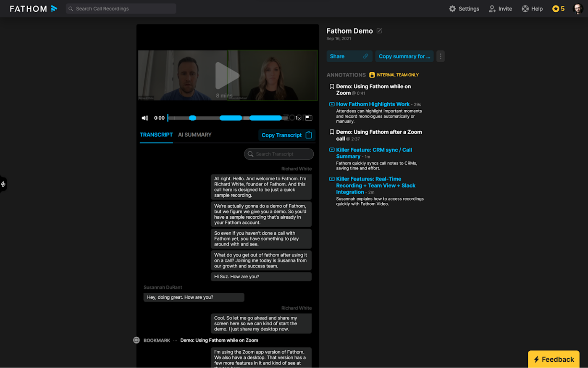
Task: Click the 'Fathom Demo' call title
Action: click(x=349, y=31)
